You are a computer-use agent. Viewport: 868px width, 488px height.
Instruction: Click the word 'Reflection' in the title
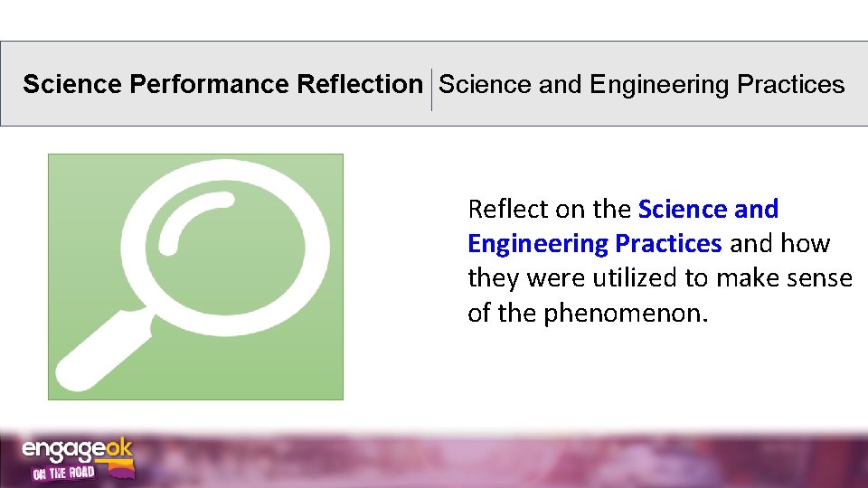coord(359,85)
